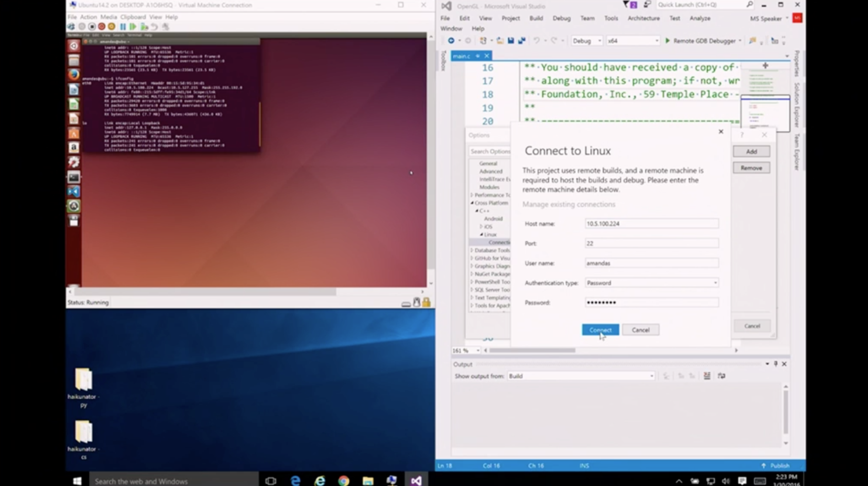Click the Open File icon in the Visual Studio toolbar
868x486 pixels.
pyautogui.click(x=500, y=41)
